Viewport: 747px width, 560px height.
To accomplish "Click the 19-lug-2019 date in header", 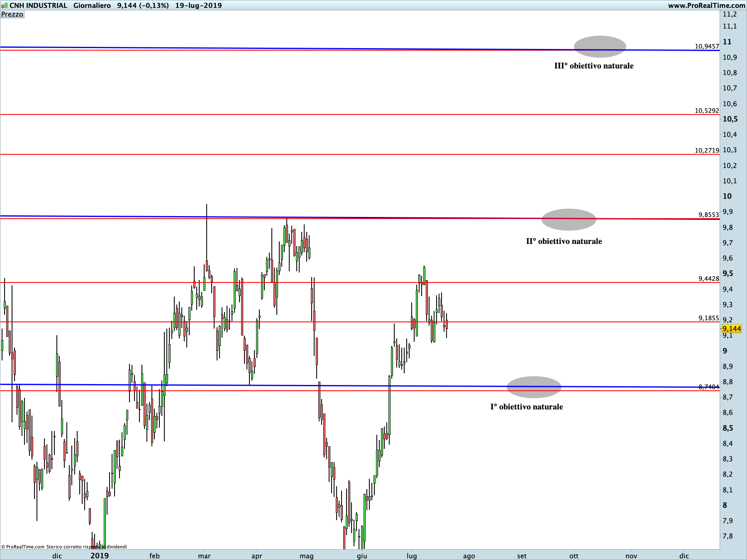I will (x=198, y=5).
